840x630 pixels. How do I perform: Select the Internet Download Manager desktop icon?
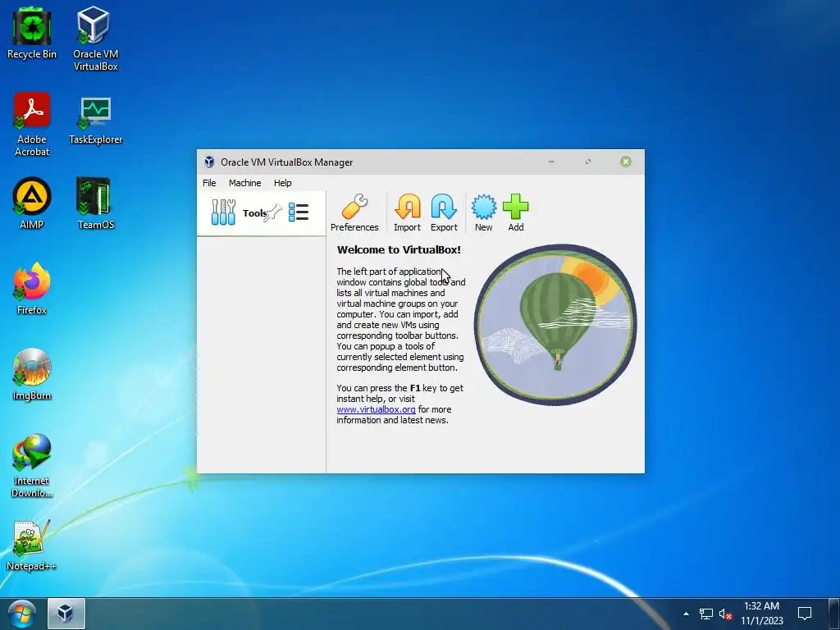coord(32,465)
